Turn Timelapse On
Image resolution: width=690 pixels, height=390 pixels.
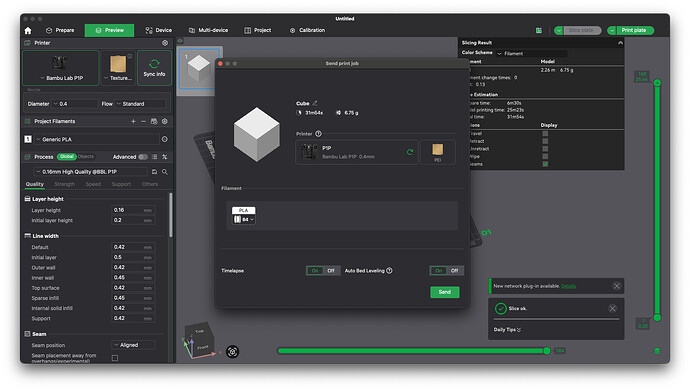tap(315, 271)
